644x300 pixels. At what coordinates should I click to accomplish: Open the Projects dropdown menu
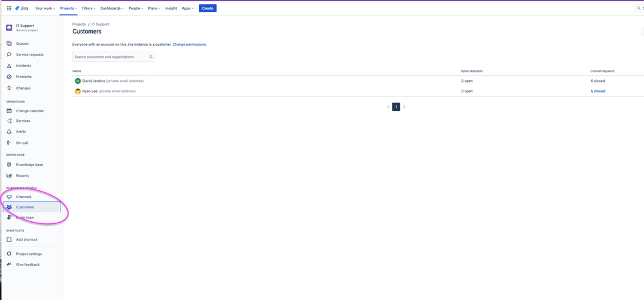[68, 8]
